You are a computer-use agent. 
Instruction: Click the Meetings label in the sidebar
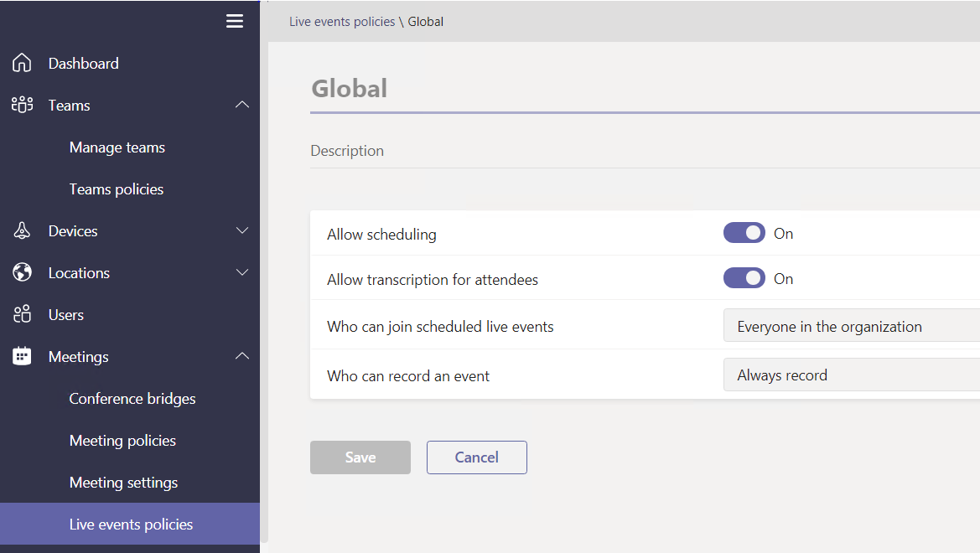click(79, 357)
